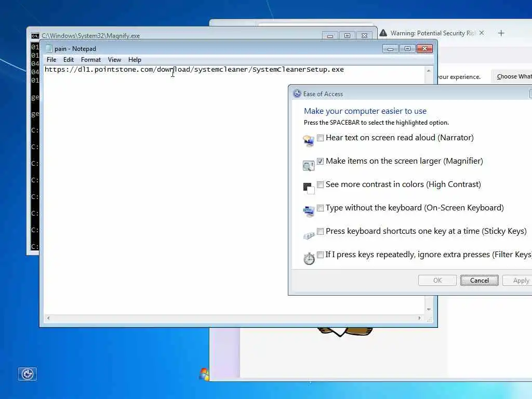Click the Ease of Access button on desktop

pyautogui.click(x=28, y=374)
